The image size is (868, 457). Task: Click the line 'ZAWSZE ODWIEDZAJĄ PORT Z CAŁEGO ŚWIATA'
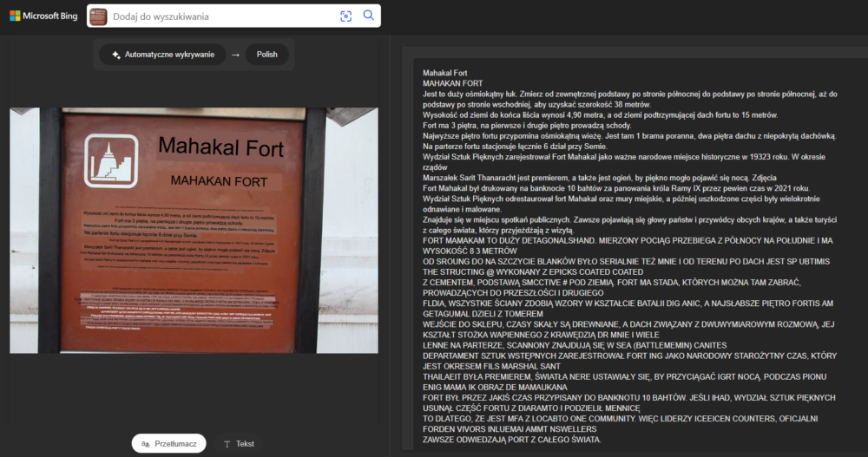click(511, 440)
